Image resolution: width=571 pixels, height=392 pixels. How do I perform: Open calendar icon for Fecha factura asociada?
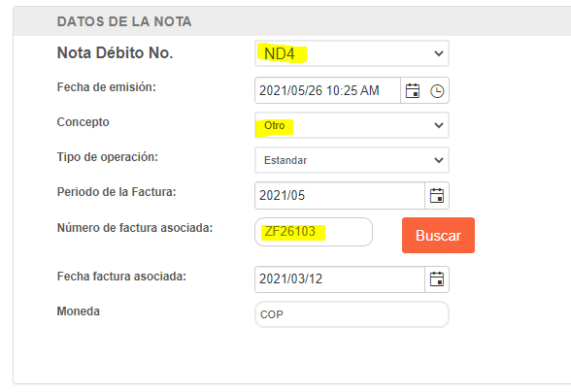437,279
